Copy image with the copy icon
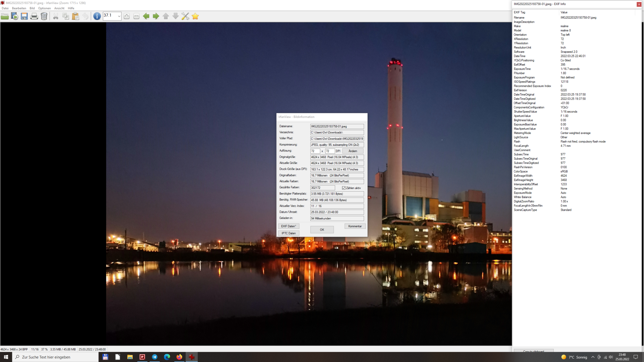644x362 pixels. click(x=66, y=16)
